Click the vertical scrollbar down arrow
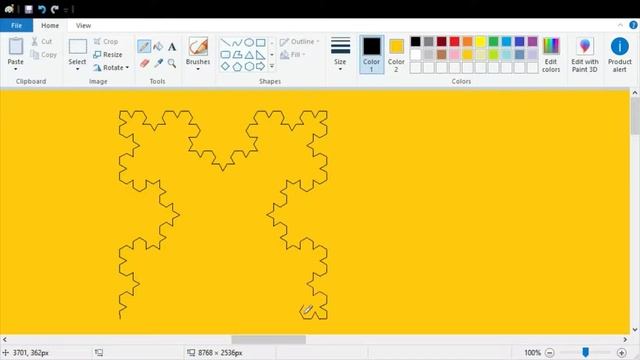This screenshot has height=360, width=640. [x=635, y=330]
